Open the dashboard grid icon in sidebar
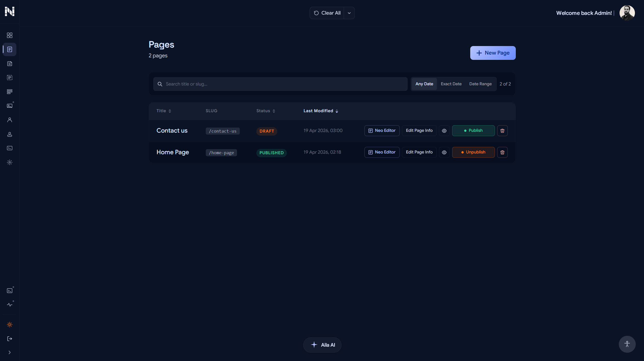 (10, 35)
